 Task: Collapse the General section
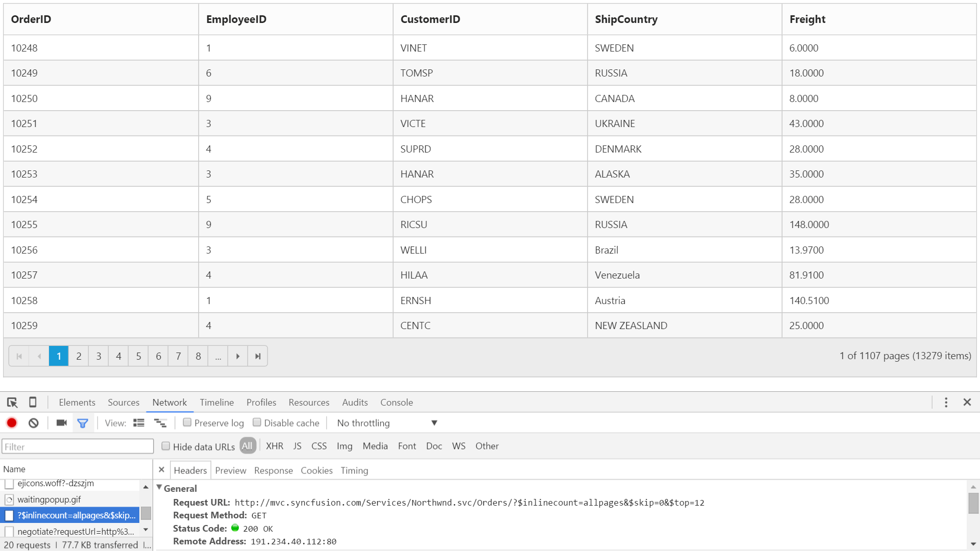pyautogui.click(x=159, y=487)
